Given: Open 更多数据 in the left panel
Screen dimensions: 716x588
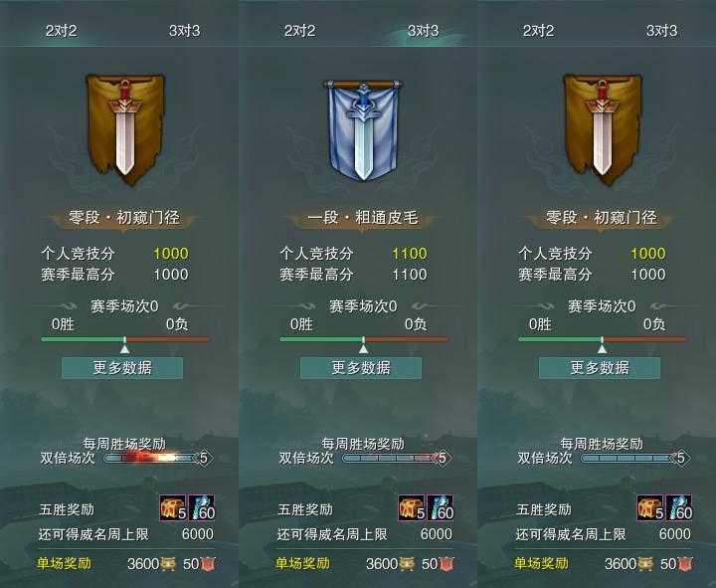Looking at the screenshot, I should (122, 368).
